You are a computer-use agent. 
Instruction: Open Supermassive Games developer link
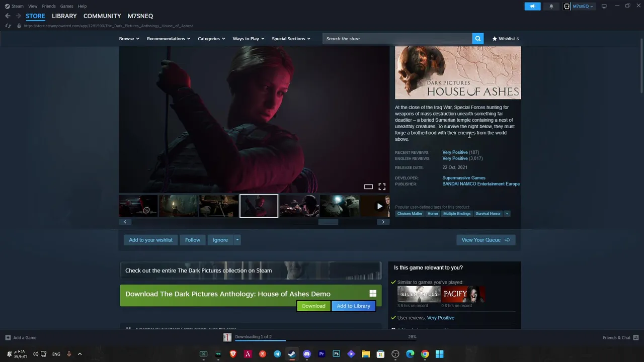pos(464,178)
